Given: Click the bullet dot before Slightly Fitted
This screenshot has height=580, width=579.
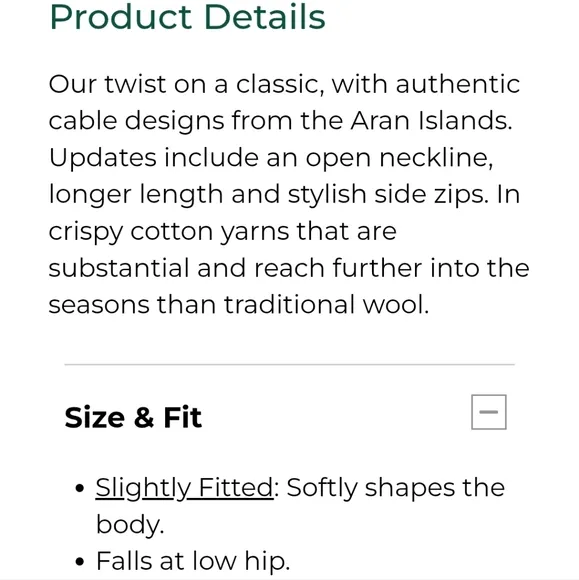Looking at the screenshot, I should point(79,489).
